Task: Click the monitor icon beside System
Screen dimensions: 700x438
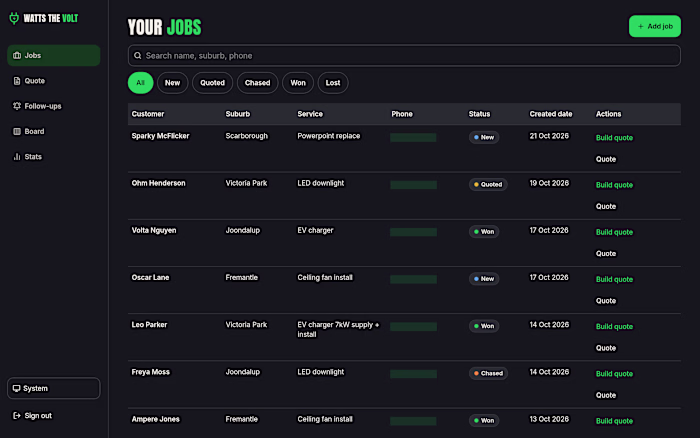Action: [17, 388]
